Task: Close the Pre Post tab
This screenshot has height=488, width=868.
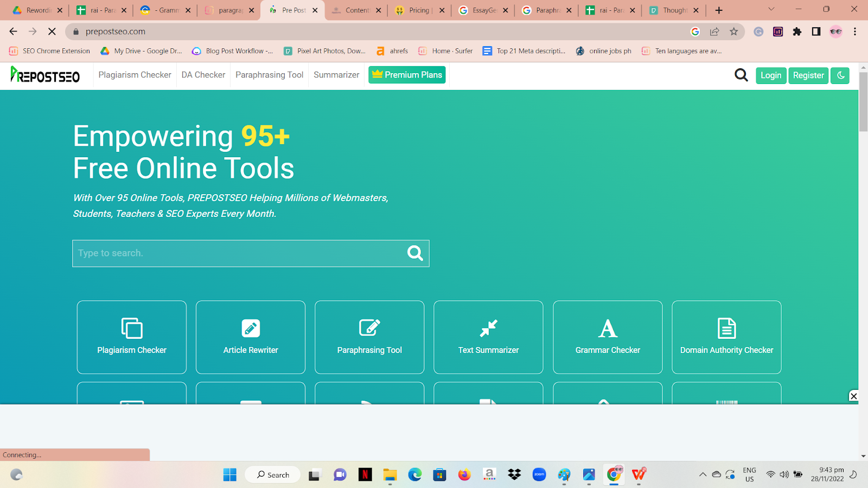Action: tap(315, 10)
